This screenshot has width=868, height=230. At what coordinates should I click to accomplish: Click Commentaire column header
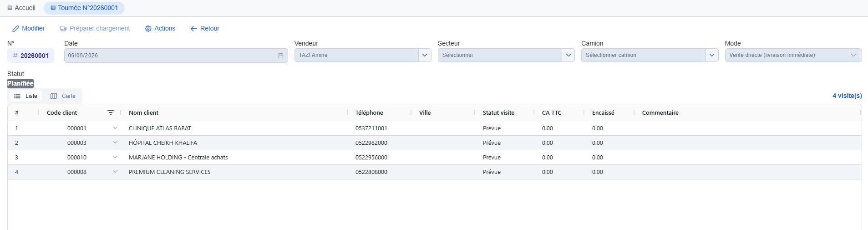660,112
